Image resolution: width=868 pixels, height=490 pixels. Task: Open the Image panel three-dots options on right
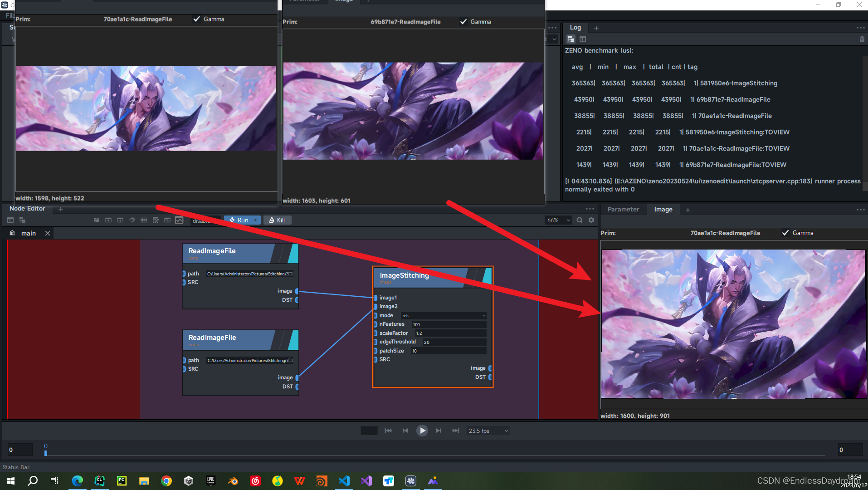pos(860,210)
